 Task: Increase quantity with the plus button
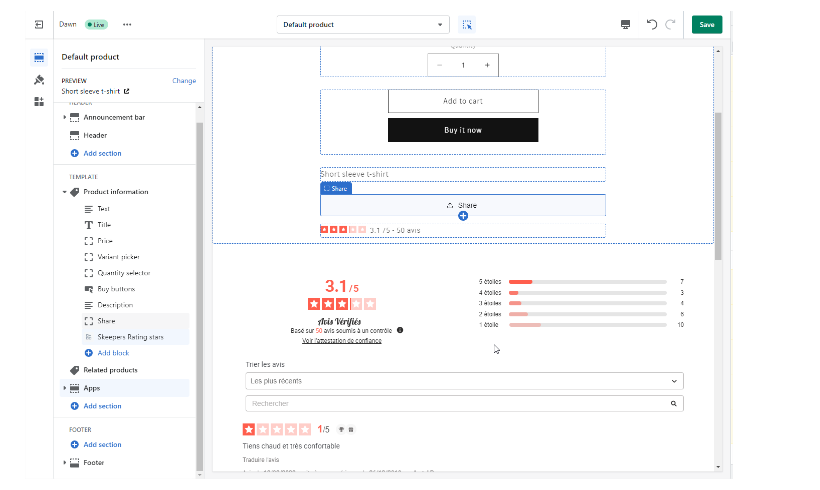point(487,65)
